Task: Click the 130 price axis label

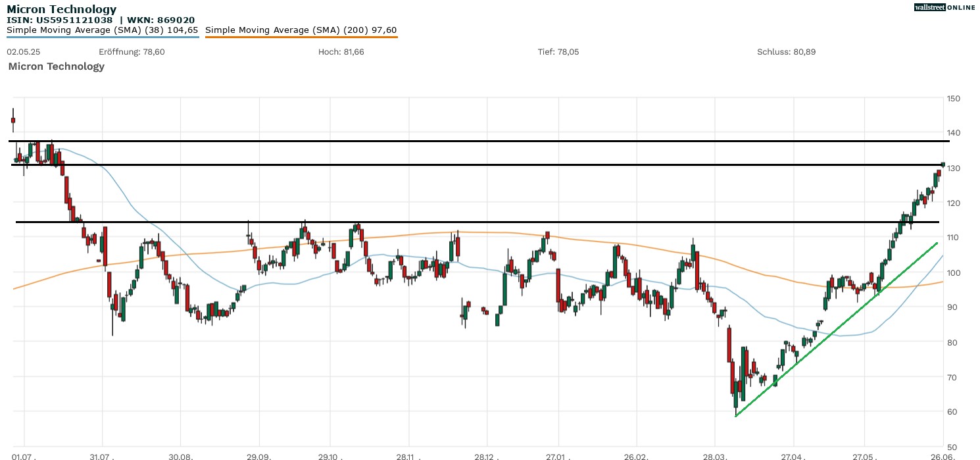Action: pos(953,168)
